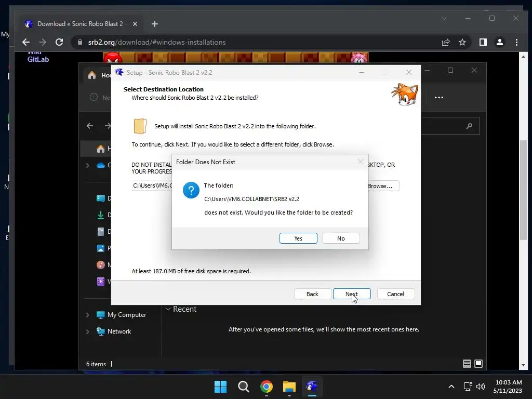This screenshot has height=399, width=532.
Task: Open Chrome profile icon
Action: (499, 42)
